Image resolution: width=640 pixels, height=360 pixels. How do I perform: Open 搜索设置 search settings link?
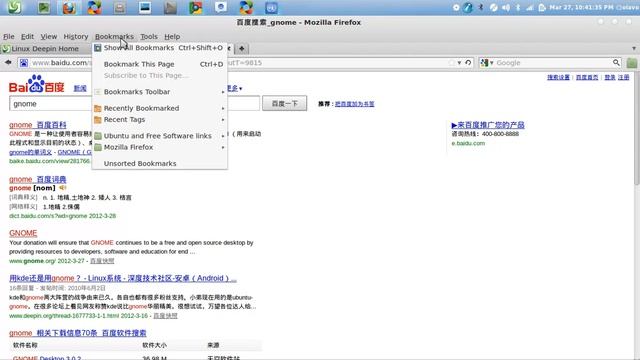558,77
